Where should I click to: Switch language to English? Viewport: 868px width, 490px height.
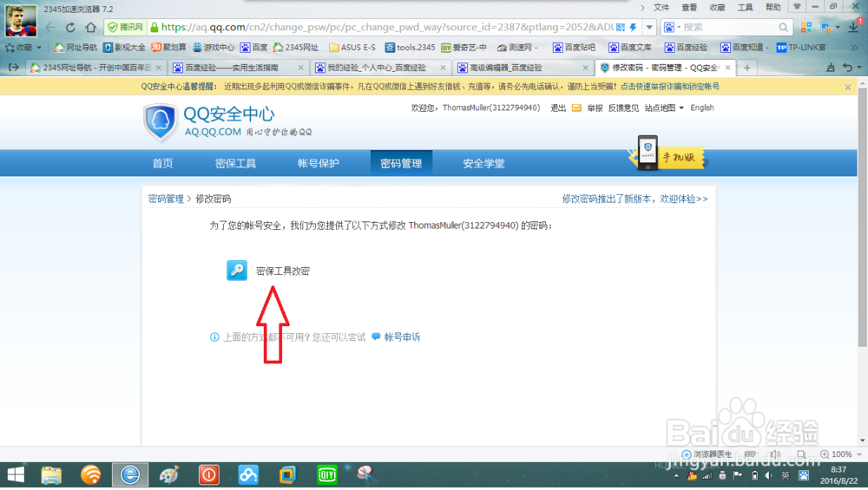[x=702, y=108]
